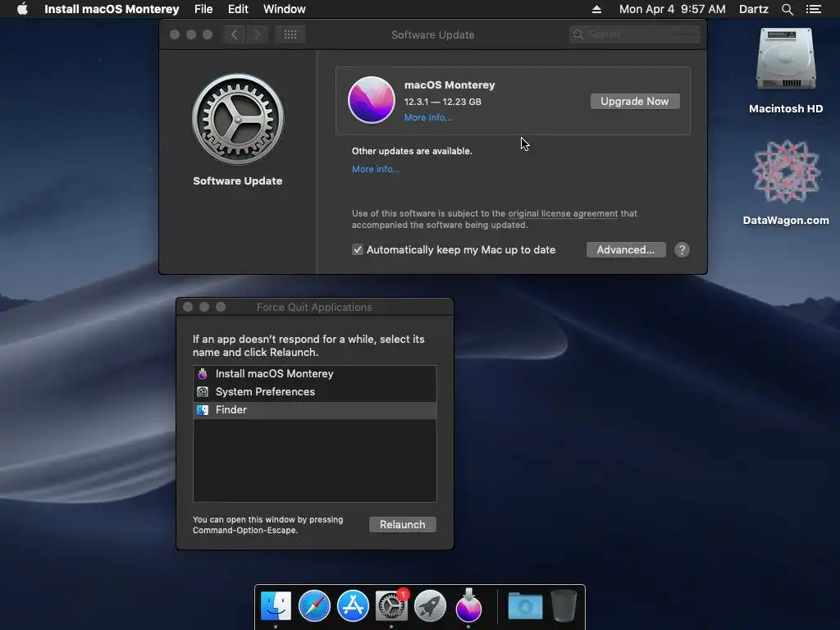The width and height of the screenshot is (840, 630).
Task: Open the Apple menu
Action: pyautogui.click(x=22, y=9)
